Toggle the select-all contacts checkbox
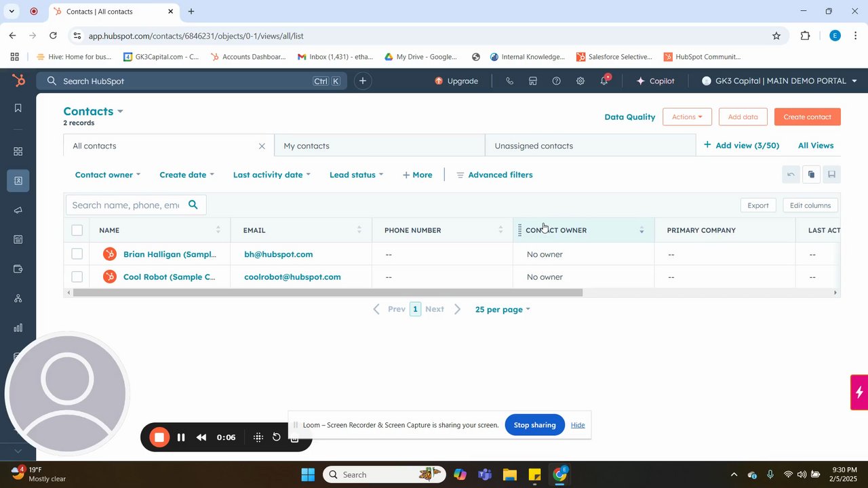 click(x=77, y=230)
